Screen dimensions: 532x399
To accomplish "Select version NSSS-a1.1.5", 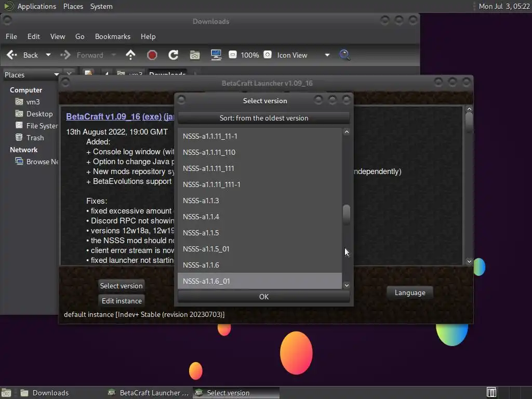I will 260,233.
